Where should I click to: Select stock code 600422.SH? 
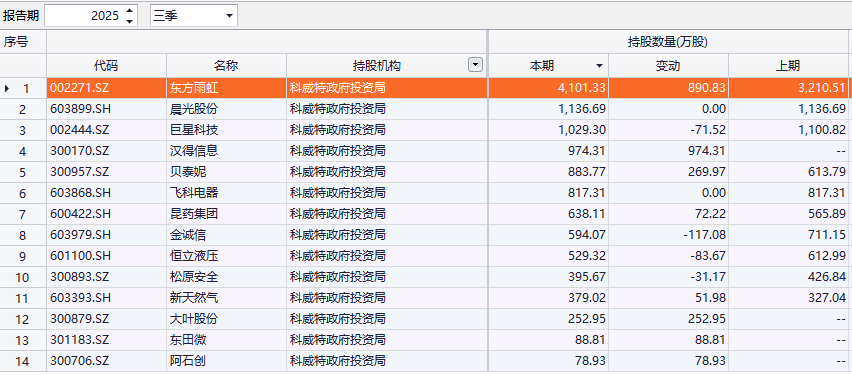[106, 214]
